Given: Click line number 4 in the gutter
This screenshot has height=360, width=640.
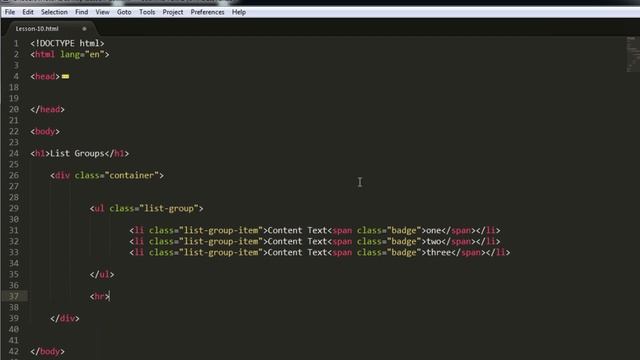Looking at the screenshot, I should click(16, 76).
